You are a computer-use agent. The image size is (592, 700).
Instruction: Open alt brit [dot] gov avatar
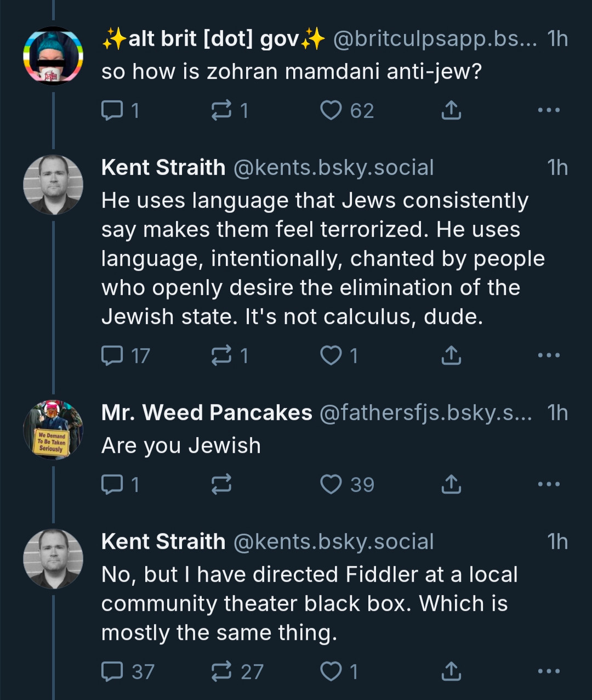[53, 56]
